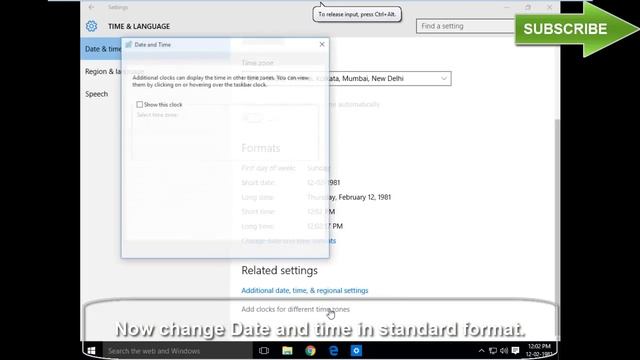This screenshot has height=360, width=640.
Task: Show hidden tray icons chevron
Action: [x=481, y=351]
